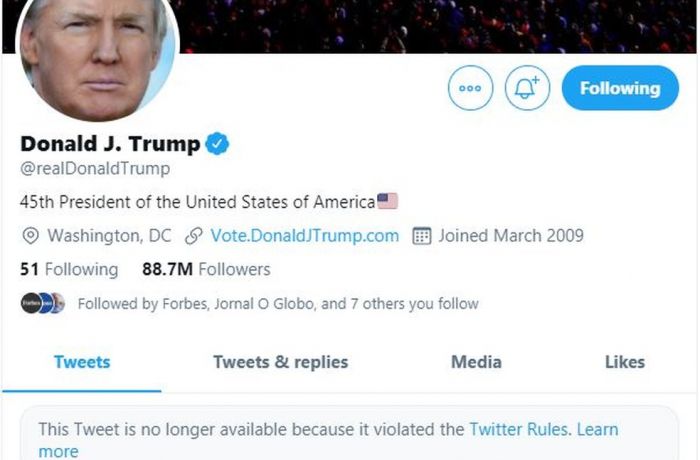Turn on notifications with bell icon

527,88
